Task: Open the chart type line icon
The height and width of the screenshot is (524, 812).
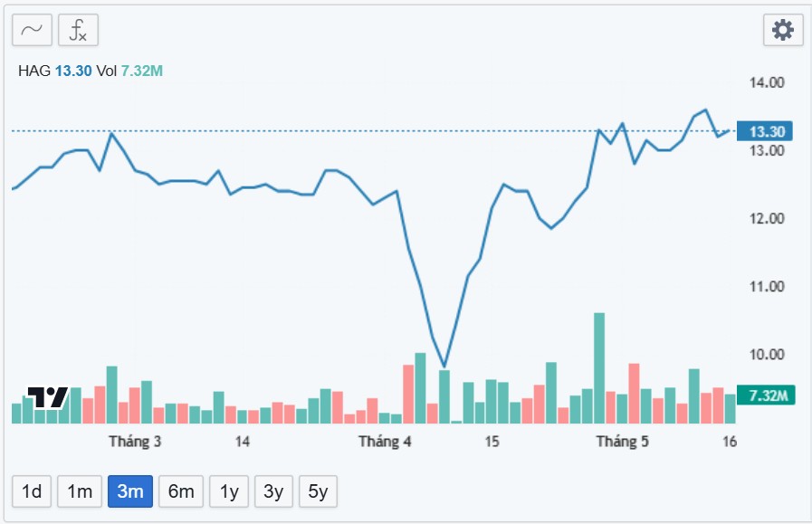Action: pos(32,30)
